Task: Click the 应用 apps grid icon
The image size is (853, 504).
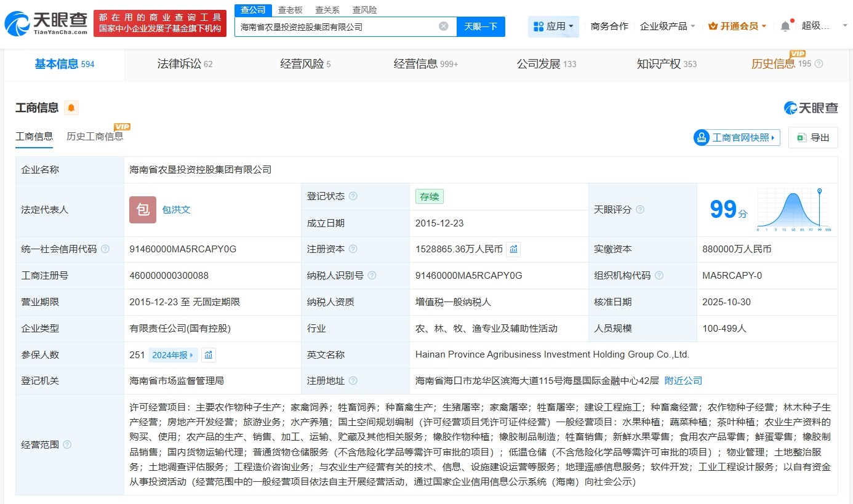Action: (539, 26)
